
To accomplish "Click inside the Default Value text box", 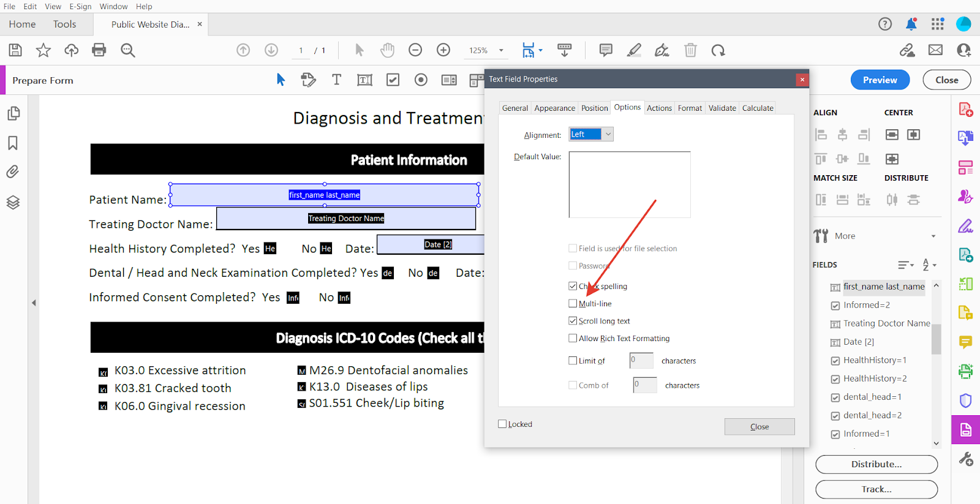I will pyautogui.click(x=629, y=184).
